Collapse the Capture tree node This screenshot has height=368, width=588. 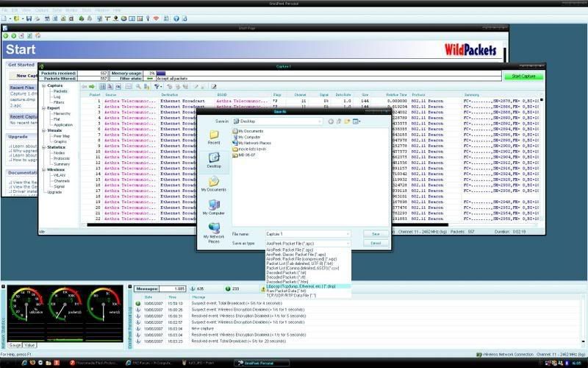pyautogui.click(x=43, y=85)
